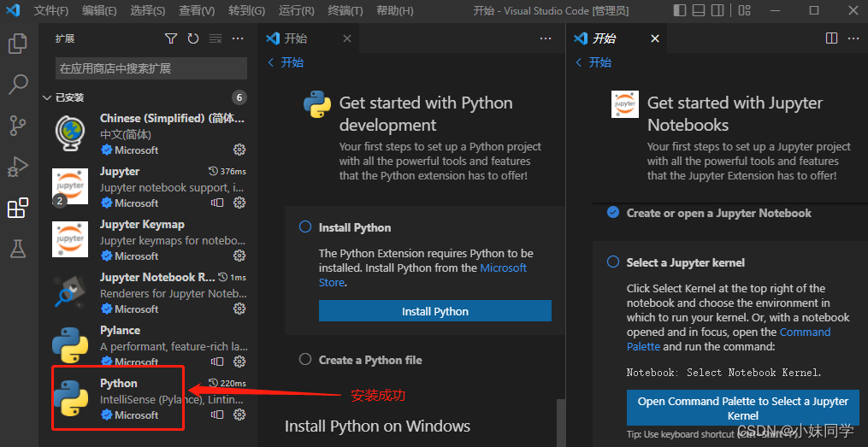Viewport: 868px width, 447px height.
Task: Open manage gear for Pylance extension
Action: point(239,362)
